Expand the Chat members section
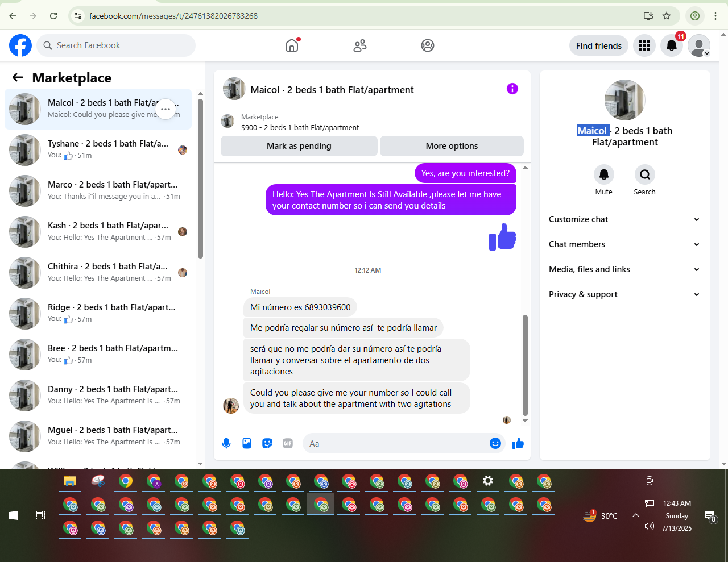Viewport: 728px width, 562px height. [624, 244]
